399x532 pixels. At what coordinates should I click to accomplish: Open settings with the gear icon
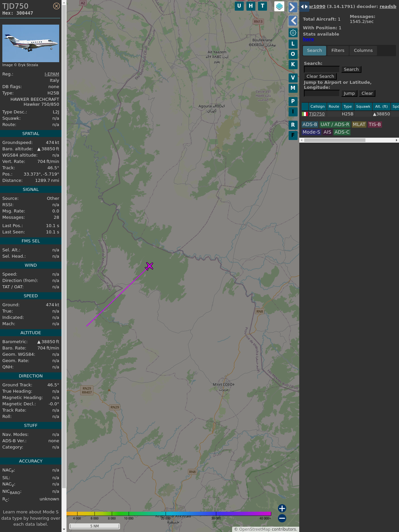[293, 33]
